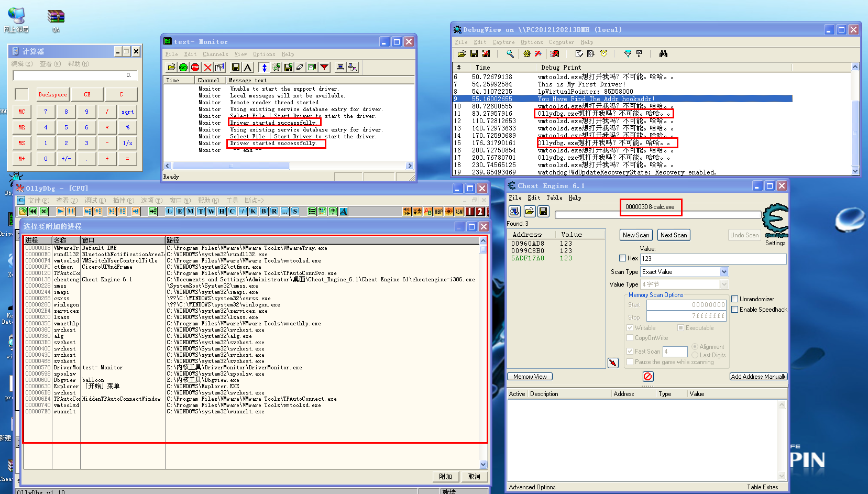Select the Last Digits radio button
The width and height of the screenshot is (868, 494).
coord(695,355)
